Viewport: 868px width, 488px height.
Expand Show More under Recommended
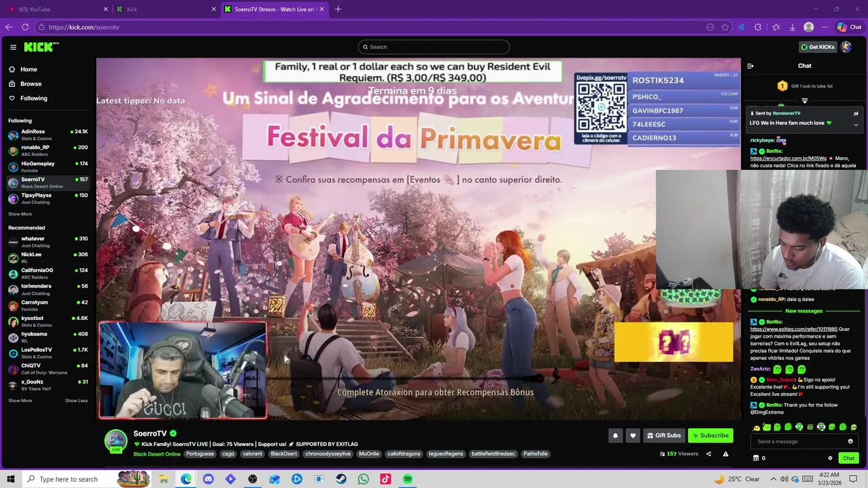point(20,401)
